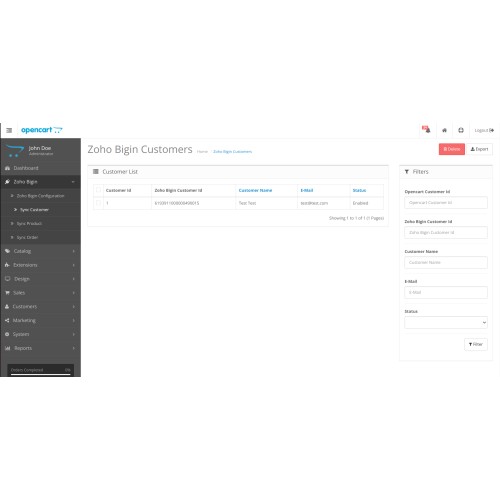Tick the select-all checkbox in table header
The image size is (500, 500).
coord(98,190)
